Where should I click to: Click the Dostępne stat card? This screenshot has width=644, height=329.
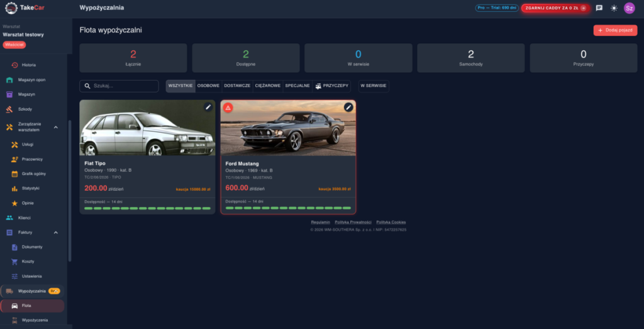coord(246,58)
